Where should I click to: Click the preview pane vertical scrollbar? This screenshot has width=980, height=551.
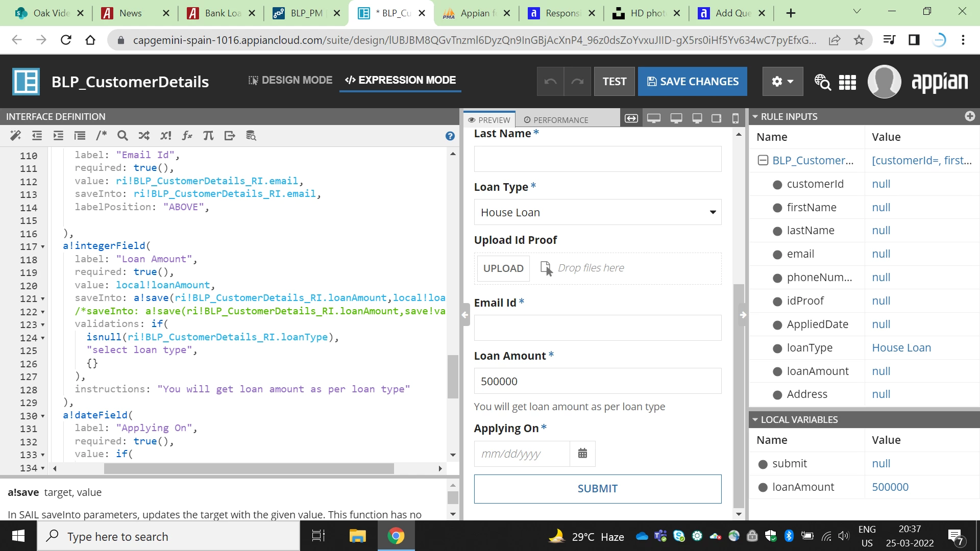[x=739, y=395]
